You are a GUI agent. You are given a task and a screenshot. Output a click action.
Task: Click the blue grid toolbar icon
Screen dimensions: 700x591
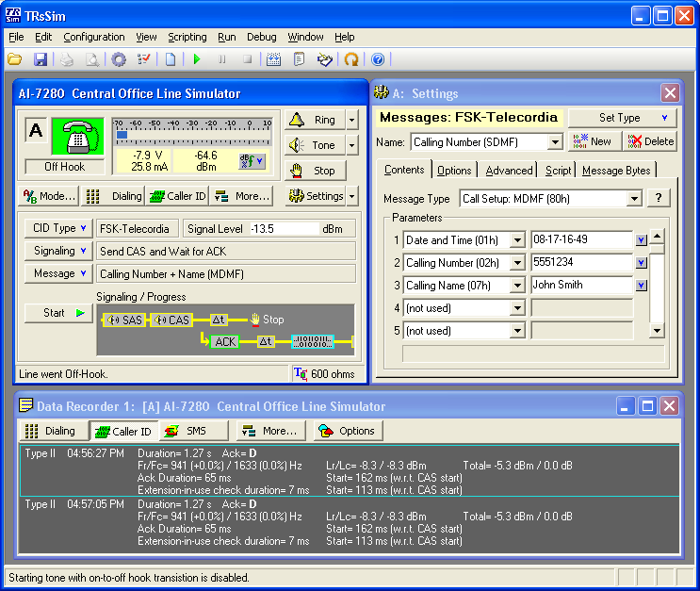[273, 59]
